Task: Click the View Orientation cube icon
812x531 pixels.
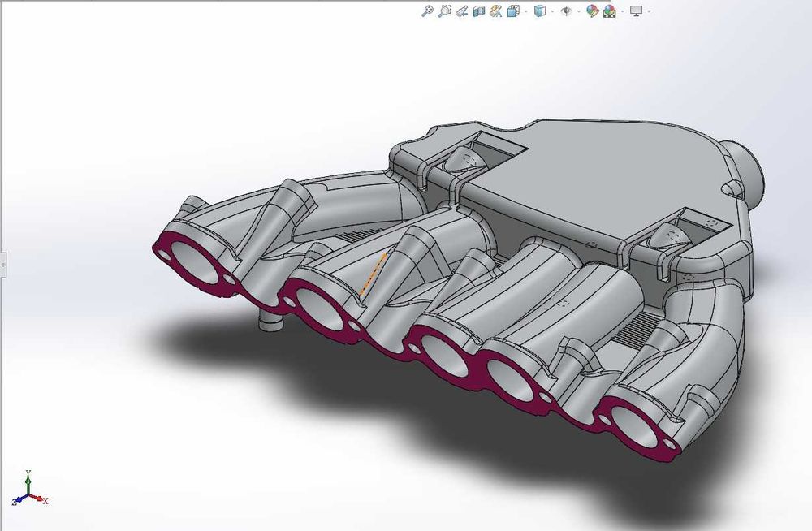Action: [x=513, y=11]
